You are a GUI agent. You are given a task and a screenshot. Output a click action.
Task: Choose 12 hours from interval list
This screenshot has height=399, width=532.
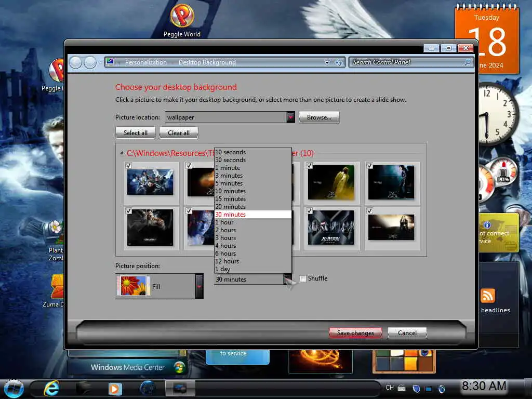click(x=253, y=262)
